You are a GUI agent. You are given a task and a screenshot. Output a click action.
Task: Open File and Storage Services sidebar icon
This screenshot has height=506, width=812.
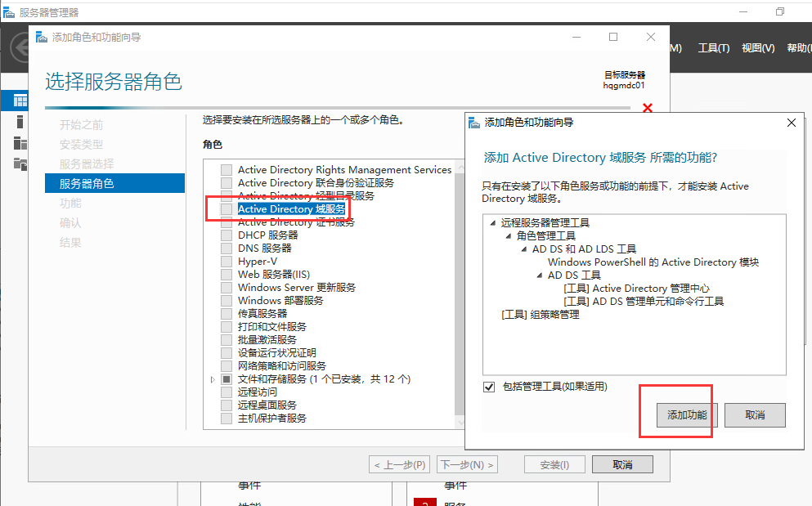pos(20,164)
